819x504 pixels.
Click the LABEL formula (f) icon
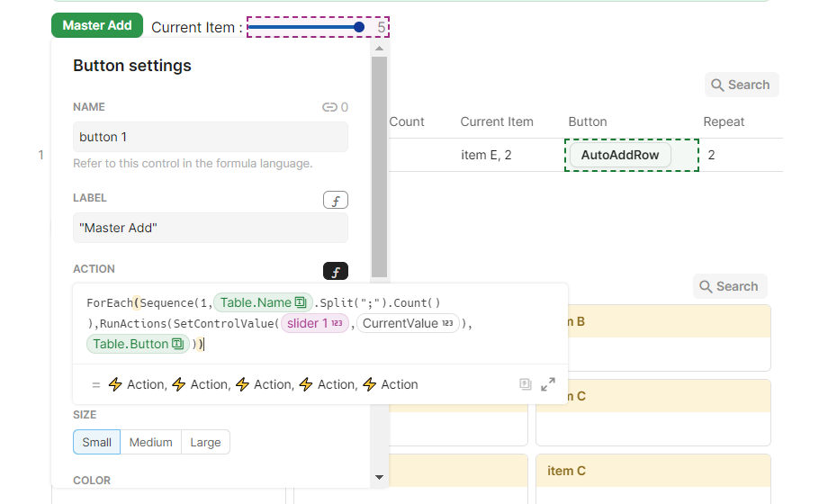335,200
